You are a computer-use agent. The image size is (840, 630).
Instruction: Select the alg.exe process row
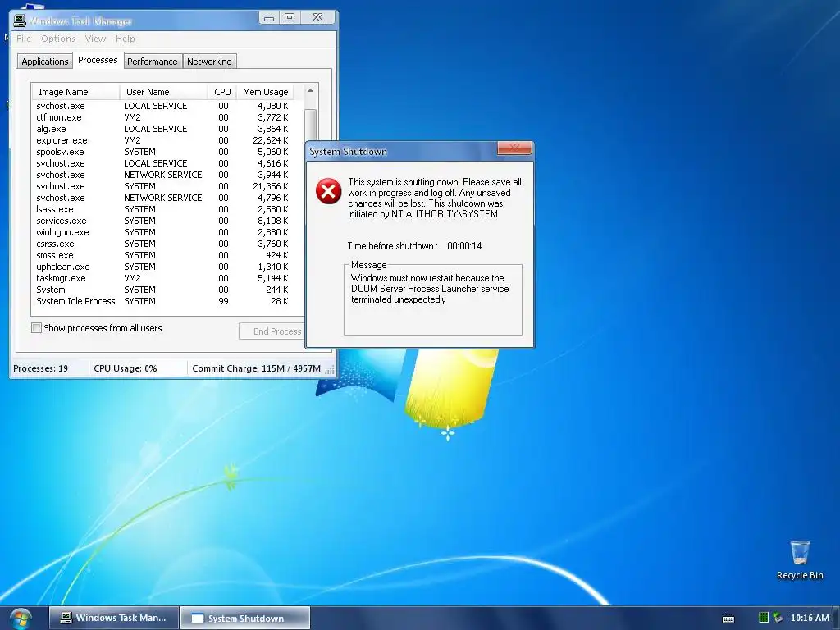tap(162, 129)
